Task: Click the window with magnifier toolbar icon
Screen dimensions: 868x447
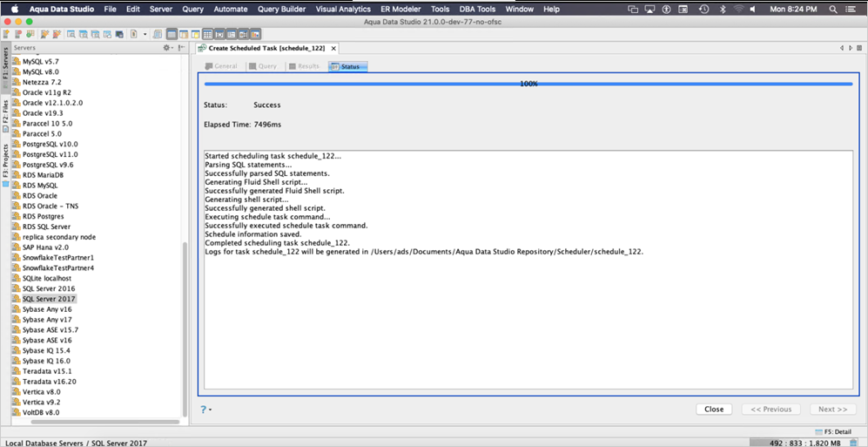Action: click(x=71, y=34)
